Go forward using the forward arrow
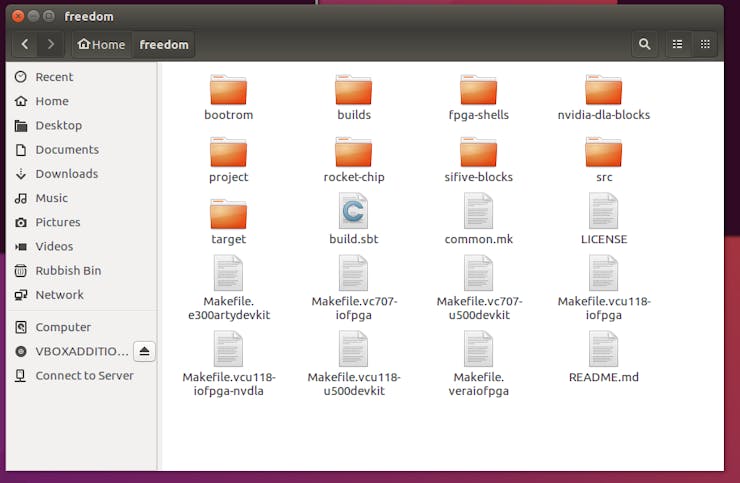The image size is (740, 483). (50, 44)
